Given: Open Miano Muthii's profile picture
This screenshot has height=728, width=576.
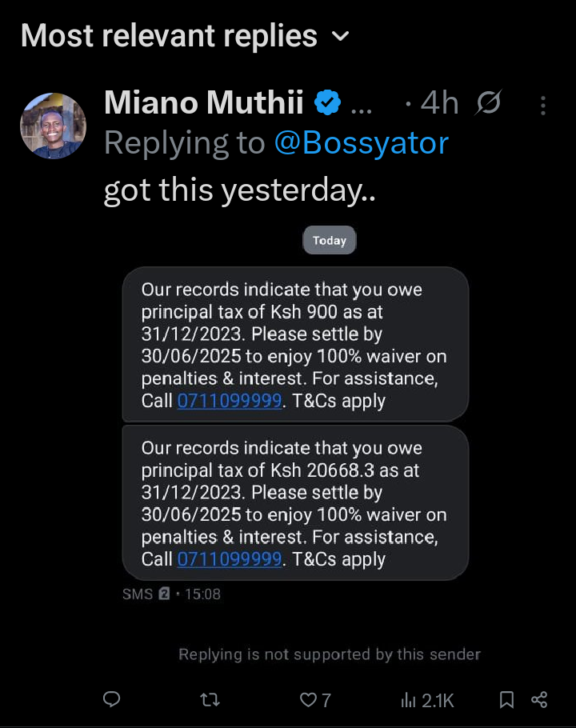Looking at the screenshot, I should tap(53, 126).
